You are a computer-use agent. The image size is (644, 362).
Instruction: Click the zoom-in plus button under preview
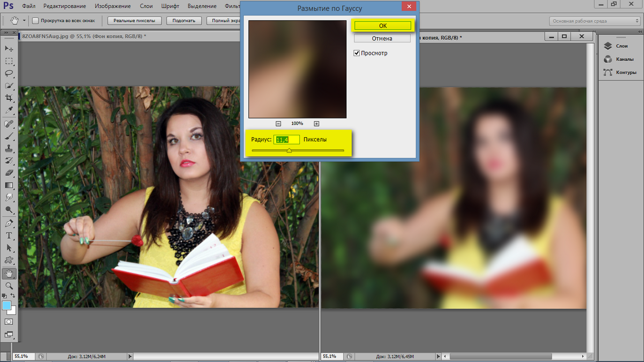click(316, 124)
